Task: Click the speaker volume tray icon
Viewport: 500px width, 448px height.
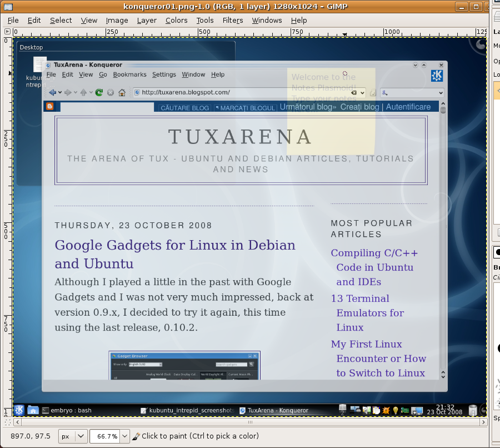Action: [367, 410]
